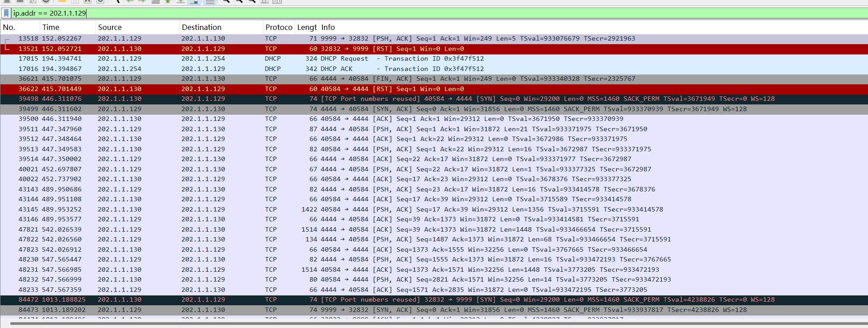This screenshot has width=868, height=328.
Task: Sort by the Time column header
Action: click(68, 27)
